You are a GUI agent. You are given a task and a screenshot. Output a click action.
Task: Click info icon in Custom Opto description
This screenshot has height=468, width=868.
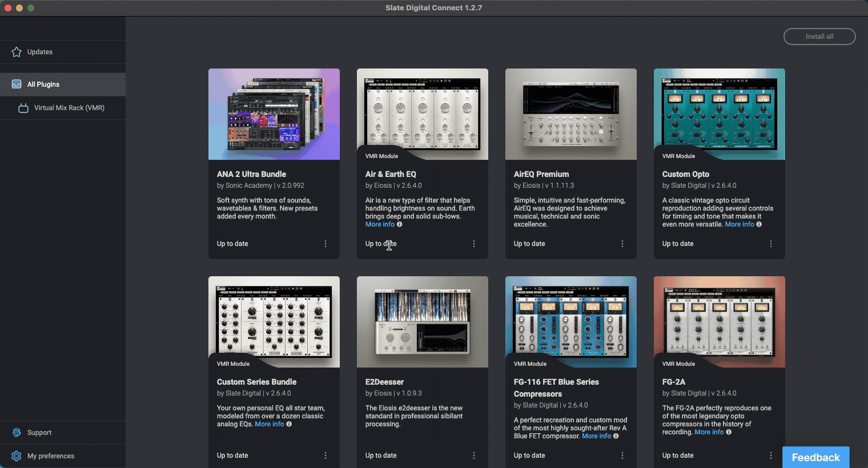tap(759, 224)
